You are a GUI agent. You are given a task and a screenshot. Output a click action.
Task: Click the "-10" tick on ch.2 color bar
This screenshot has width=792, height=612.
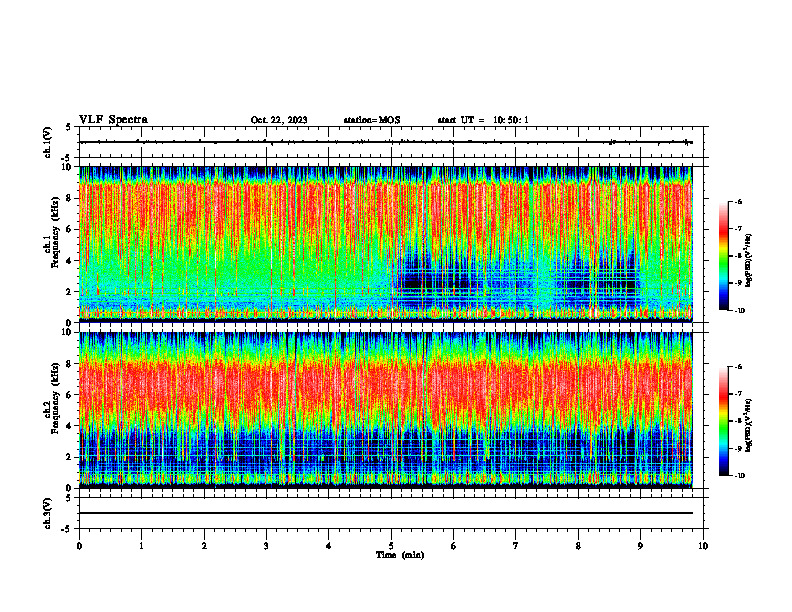[x=740, y=476]
